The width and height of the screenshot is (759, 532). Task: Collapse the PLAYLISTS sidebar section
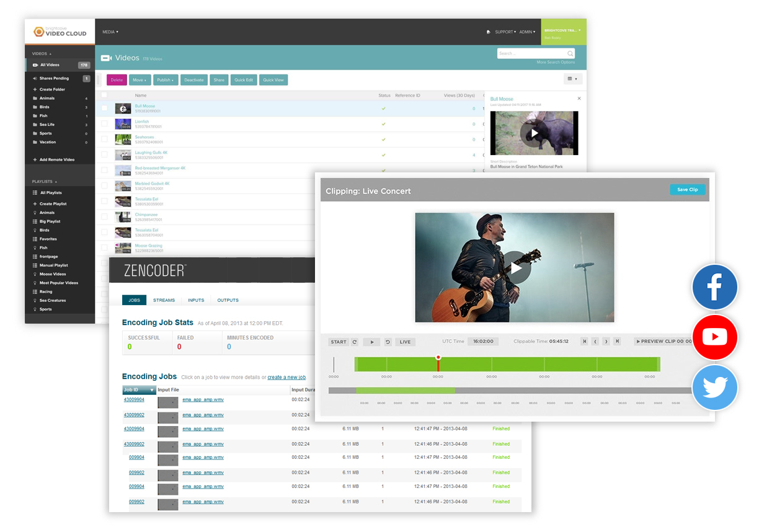44,181
